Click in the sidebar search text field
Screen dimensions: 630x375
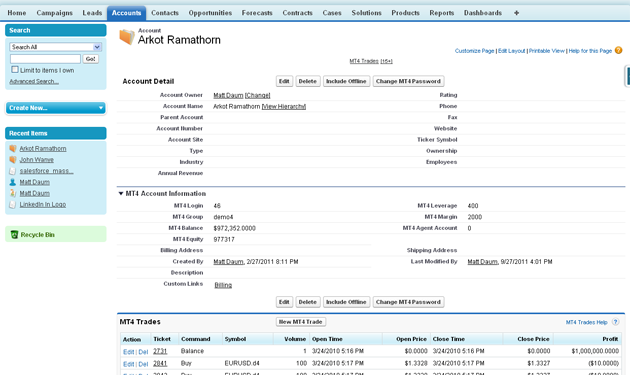click(45, 59)
